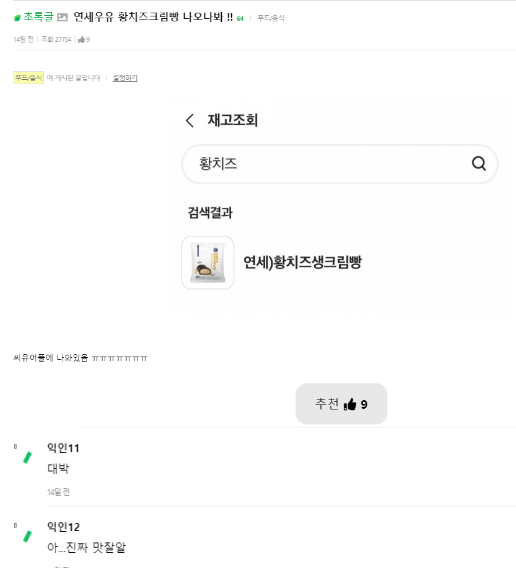
Task: Go back using the chevron beside 재고조회
Action: point(190,120)
